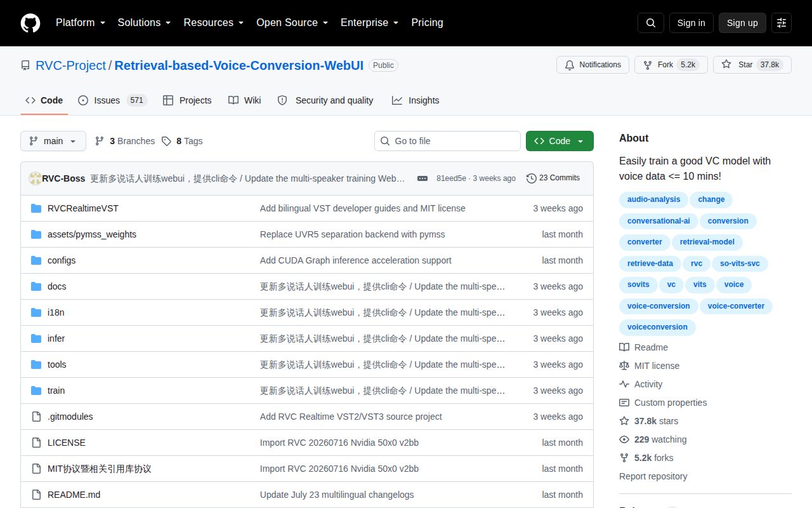Click the infer folder icon
The image size is (812, 508).
pos(36,338)
